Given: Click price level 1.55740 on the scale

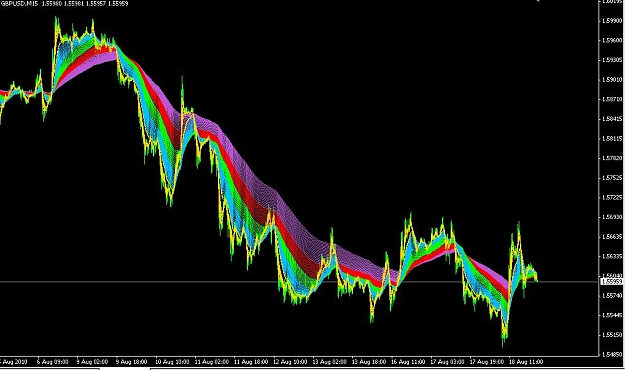Looking at the screenshot, I should [612, 296].
